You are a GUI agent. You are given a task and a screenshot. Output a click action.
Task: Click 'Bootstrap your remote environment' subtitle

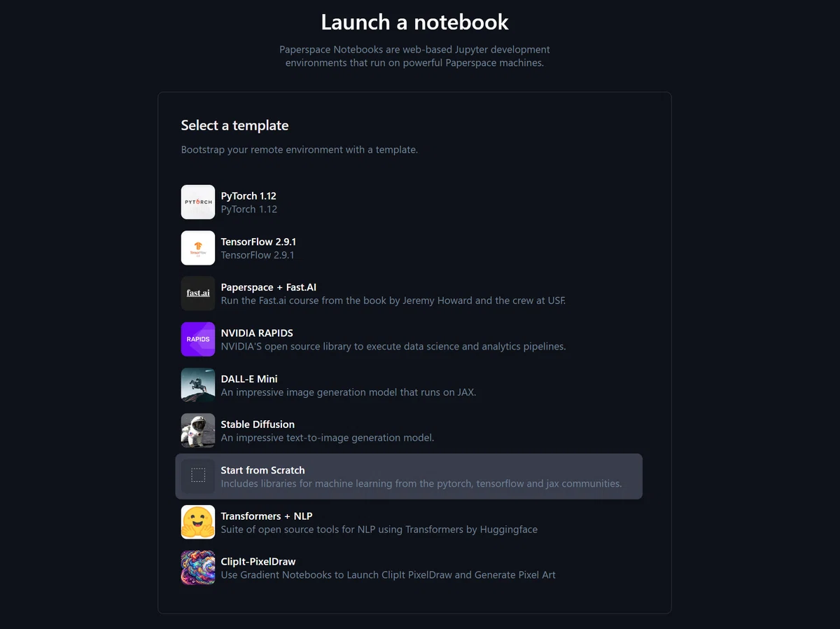click(300, 150)
